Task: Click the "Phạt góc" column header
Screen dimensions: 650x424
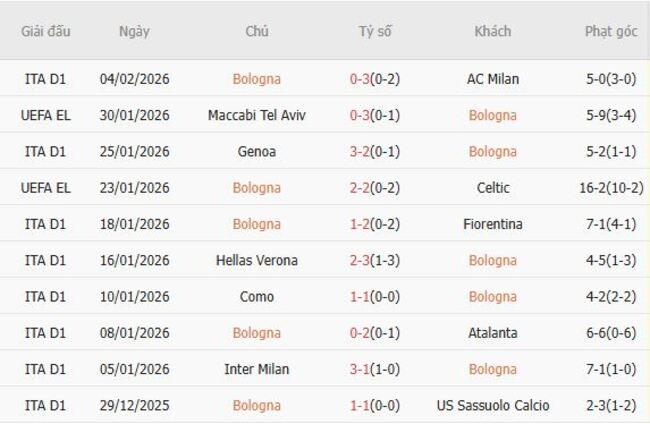Action: click(611, 31)
